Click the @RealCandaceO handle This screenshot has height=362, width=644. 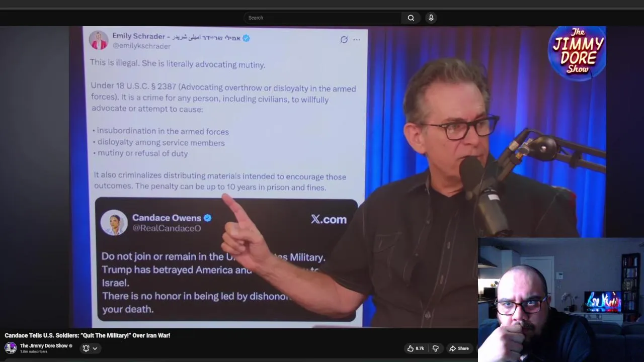click(167, 228)
